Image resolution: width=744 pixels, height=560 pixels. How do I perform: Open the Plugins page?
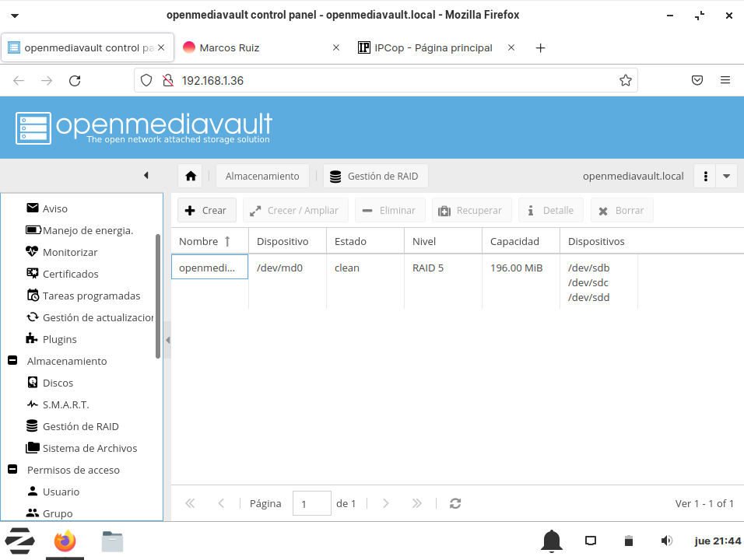coord(59,339)
